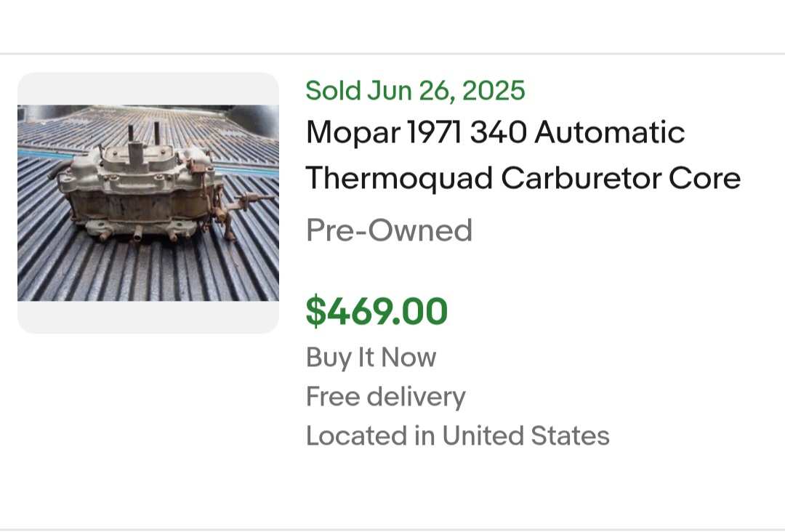Select the "Sold Jun 26, 2025" status text
Image resolution: width=785 pixels, height=532 pixels.
416,91
